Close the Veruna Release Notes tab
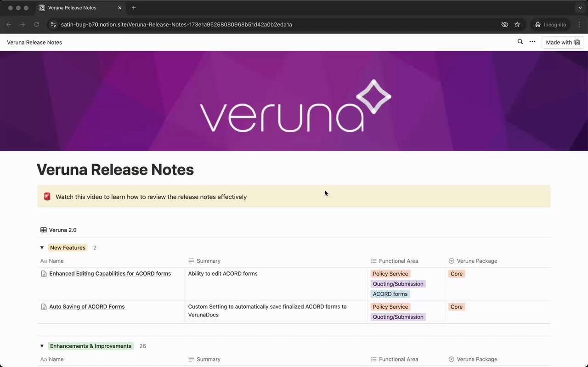 120,8
